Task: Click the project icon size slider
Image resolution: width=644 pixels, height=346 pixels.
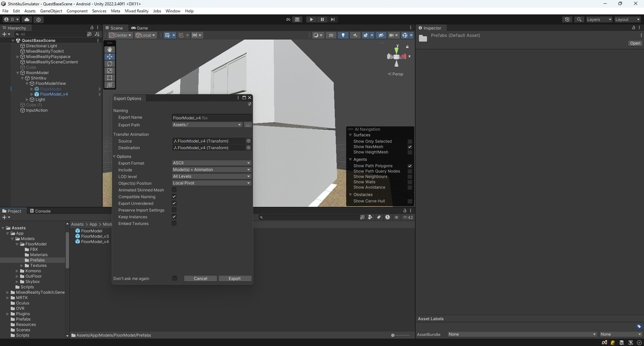Action: (402, 335)
